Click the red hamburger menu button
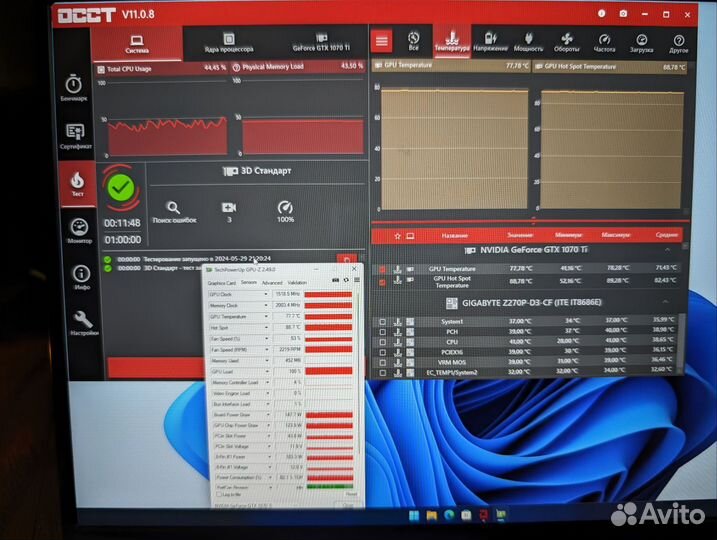The height and width of the screenshot is (540, 717). (x=381, y=40)
